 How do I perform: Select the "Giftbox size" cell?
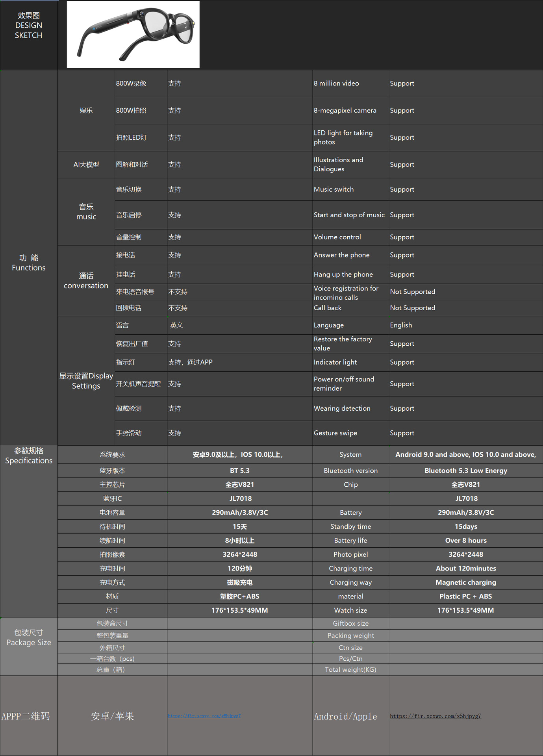[350, 623]
